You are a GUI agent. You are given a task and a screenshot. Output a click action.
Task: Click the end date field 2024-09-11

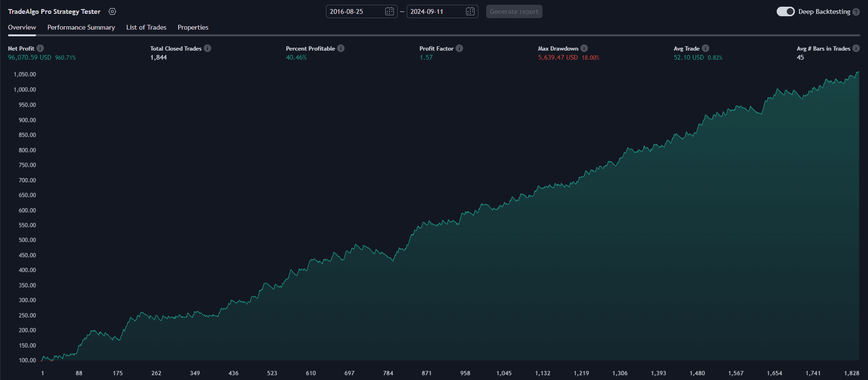443,11
